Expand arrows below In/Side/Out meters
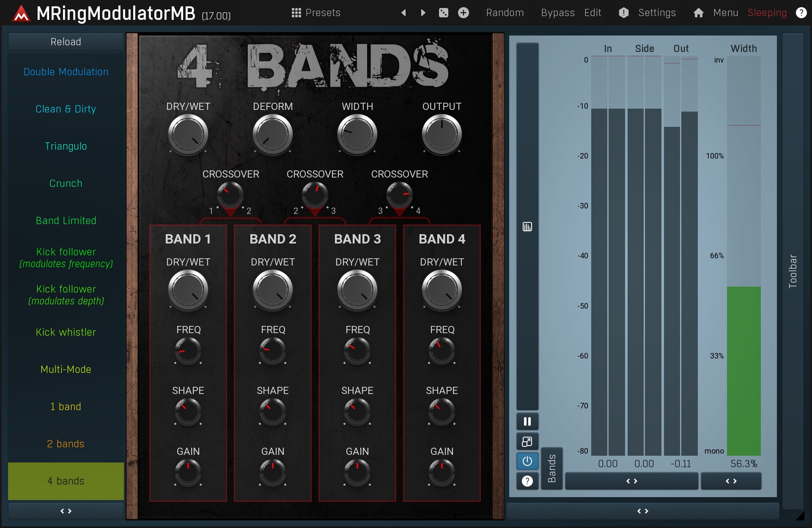Viewport: 812px width, 528px height. tap(631, 481)
